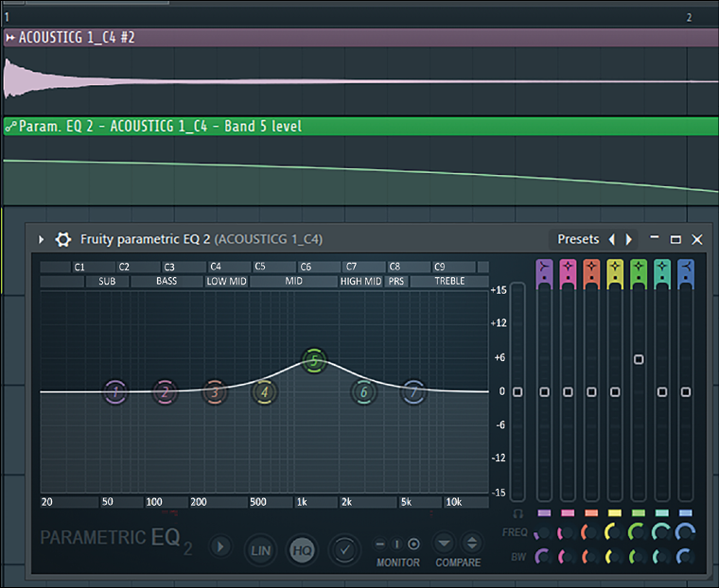
Task: Click band 1 level slider handle
Action: coord(544,392)
